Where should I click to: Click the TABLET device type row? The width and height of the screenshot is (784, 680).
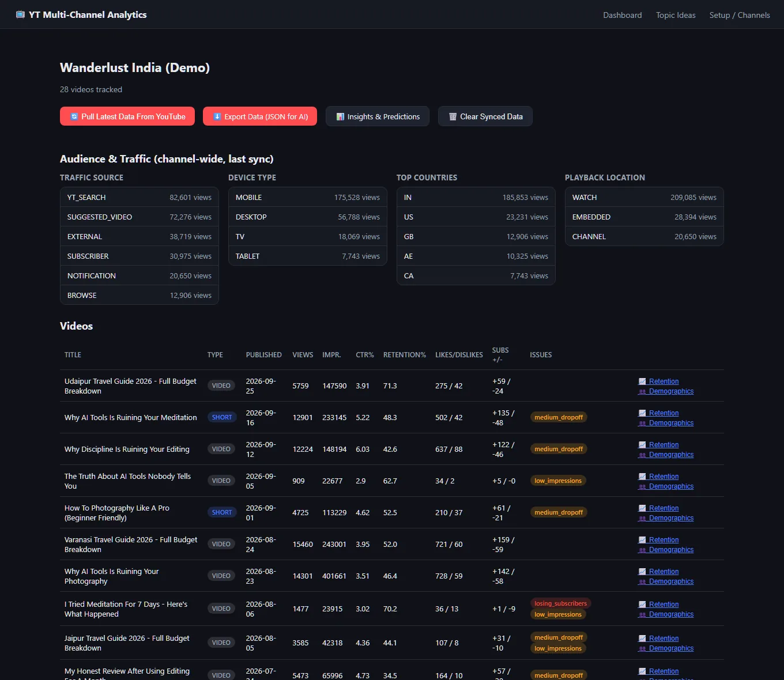[308, 256]
